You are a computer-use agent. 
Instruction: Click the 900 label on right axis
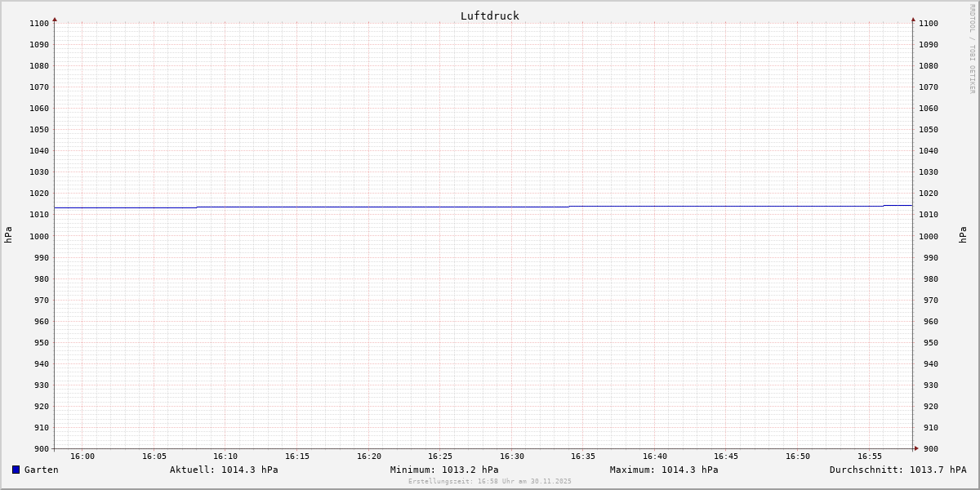[929, 448]
